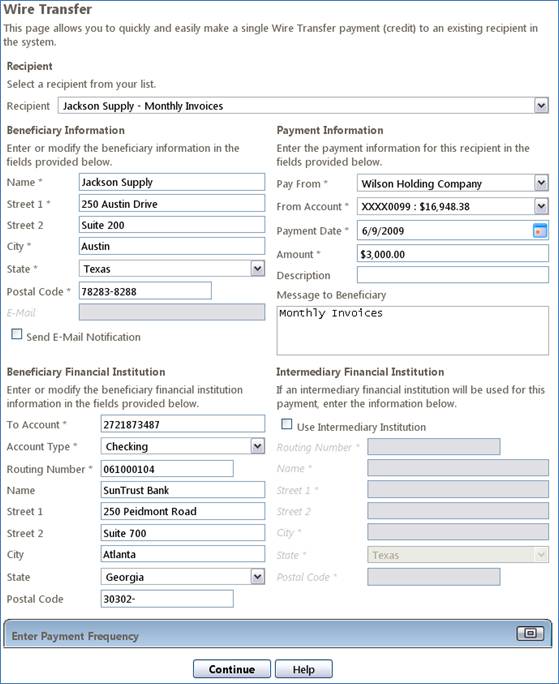Click the To Account field 2721873487
This screenshot has height=684, width=559.
[182, 424]
